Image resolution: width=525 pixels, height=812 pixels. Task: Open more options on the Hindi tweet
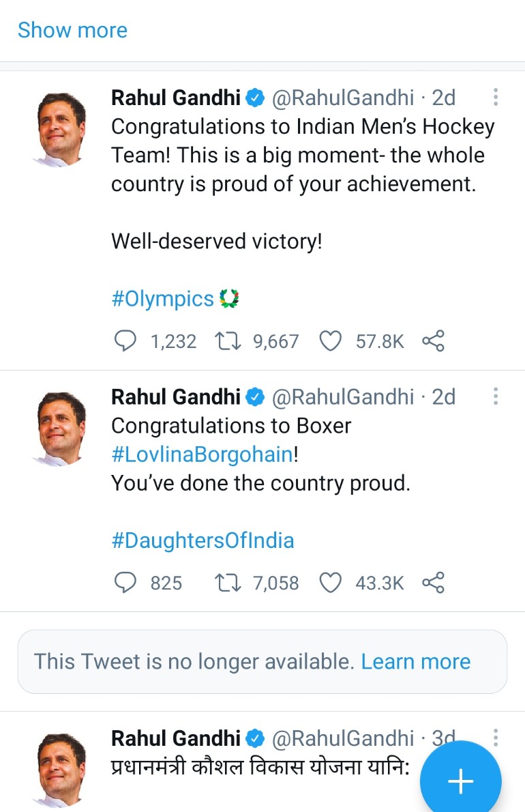pos(496,738)
